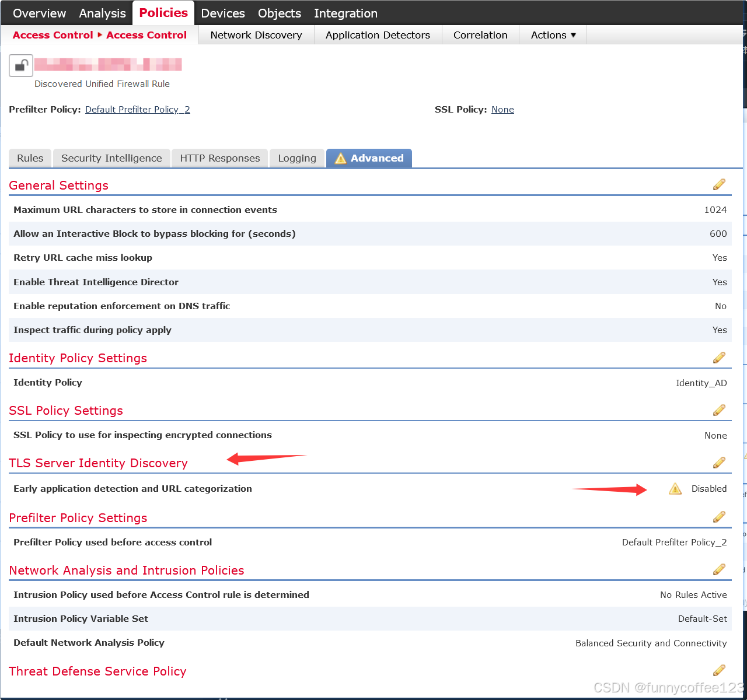
Task: Open Default Prefilter Policy_2 link
Action: [138, 110]
